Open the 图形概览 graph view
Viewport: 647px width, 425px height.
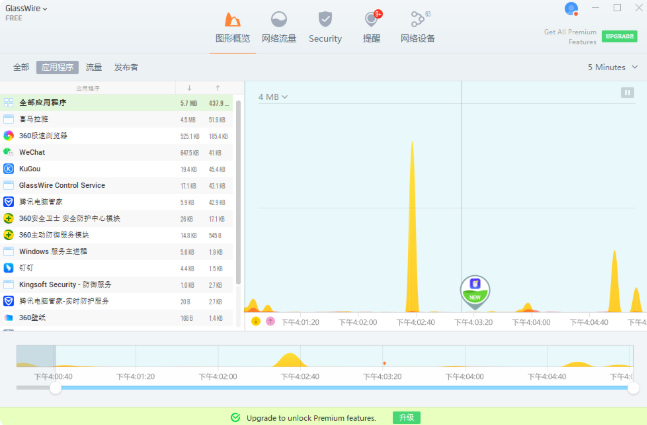click(x=232, y=28)
